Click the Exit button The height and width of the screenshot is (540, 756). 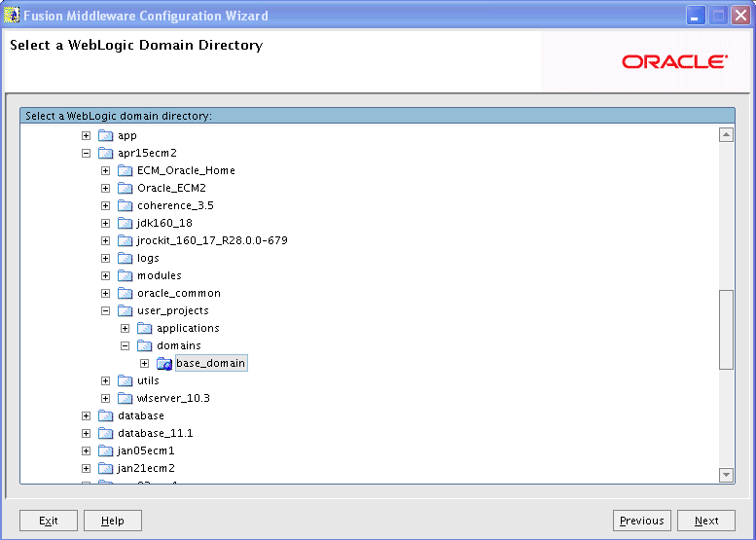(49, 521)
